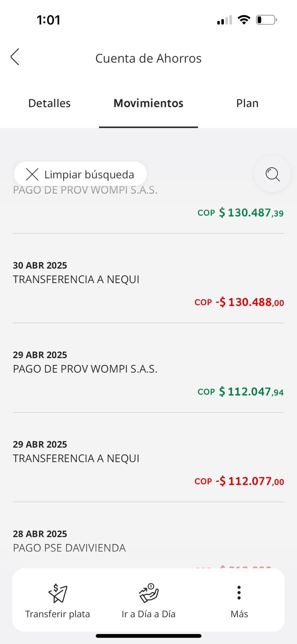Tap the paper plane Transferir plata icon
The height and width of the screenshot is (644, 297).
click(58, 593)
